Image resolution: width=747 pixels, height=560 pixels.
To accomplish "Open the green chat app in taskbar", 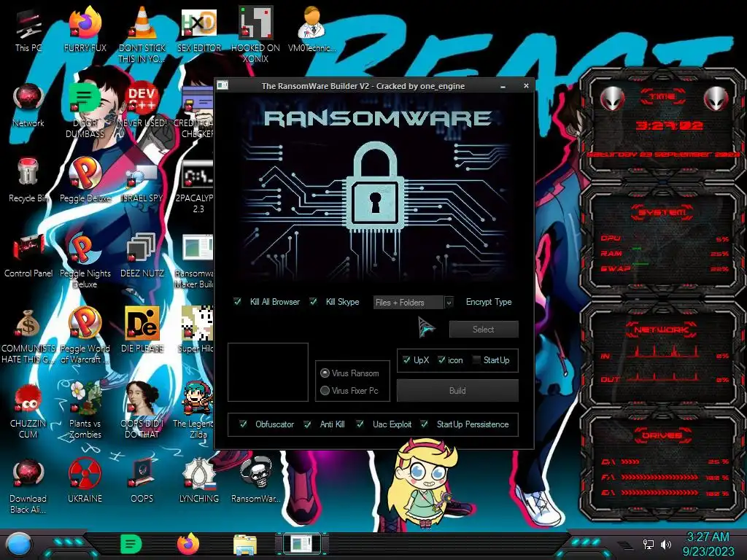I will point(131,545).
